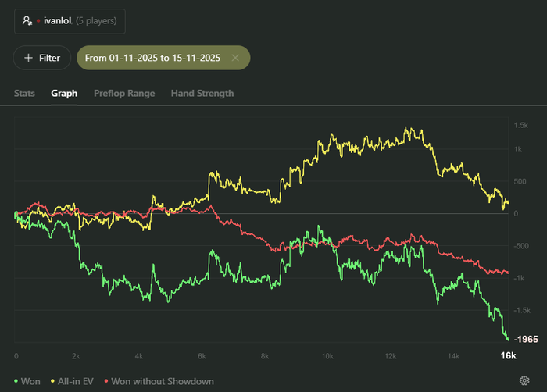
Task: Click the player group icon beside ivanlol
Action: [27, 20]
